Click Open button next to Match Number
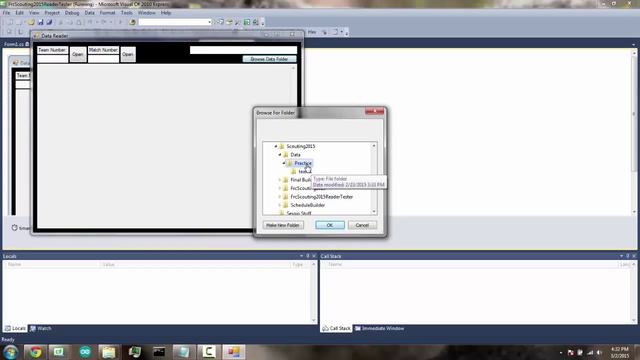Screen dimensions: 640x360 click(128, 54)
